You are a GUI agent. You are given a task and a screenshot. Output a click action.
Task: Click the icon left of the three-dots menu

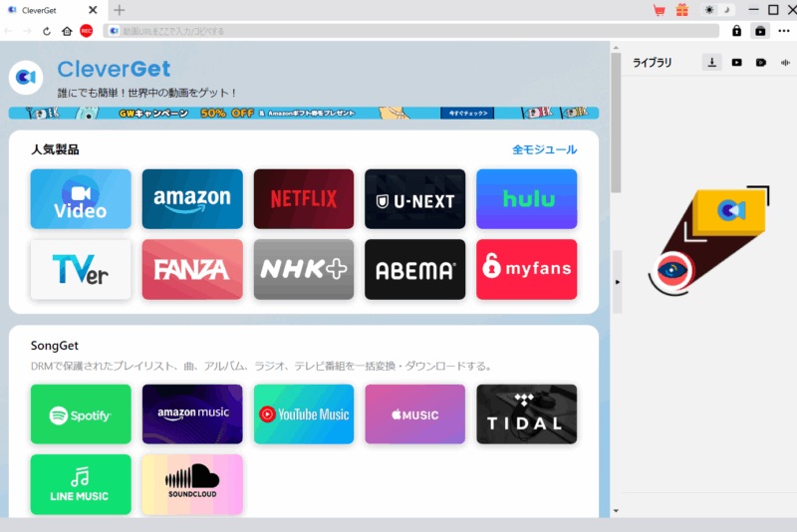(760, 31)
